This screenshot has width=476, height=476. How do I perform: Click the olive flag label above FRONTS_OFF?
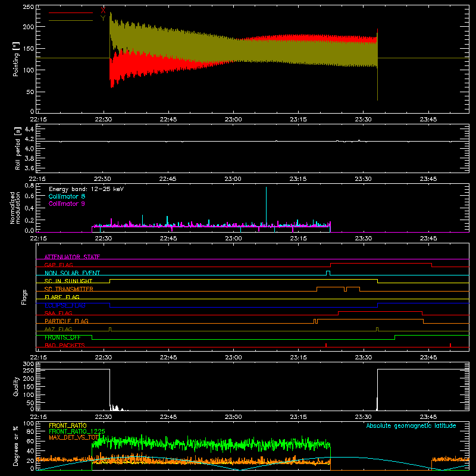point(58,329)
